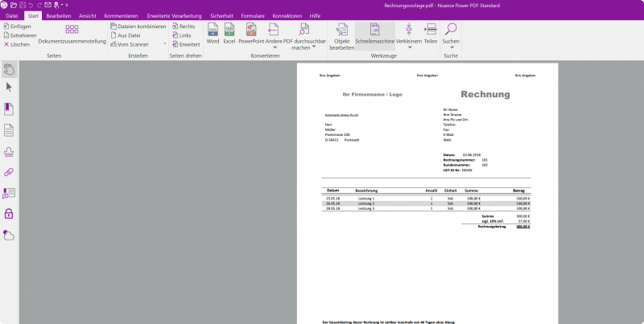Convert PDF to Word
This screenshot has width=644, height=324.
[213, 34]
